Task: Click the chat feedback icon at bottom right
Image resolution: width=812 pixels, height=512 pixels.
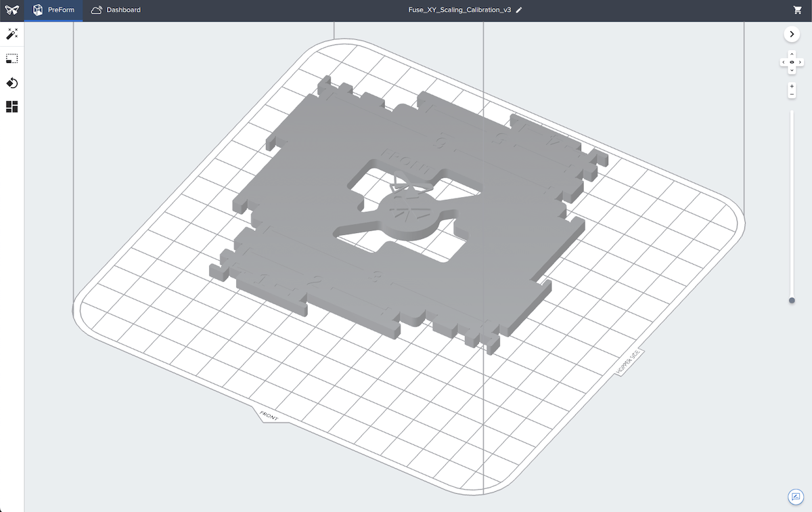Action: pos(795,496)
